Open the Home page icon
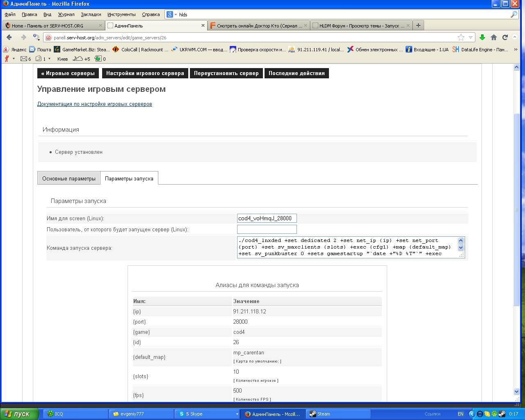Image resolution: width=525 pixels, height=420 pixels. pos(494,37)
